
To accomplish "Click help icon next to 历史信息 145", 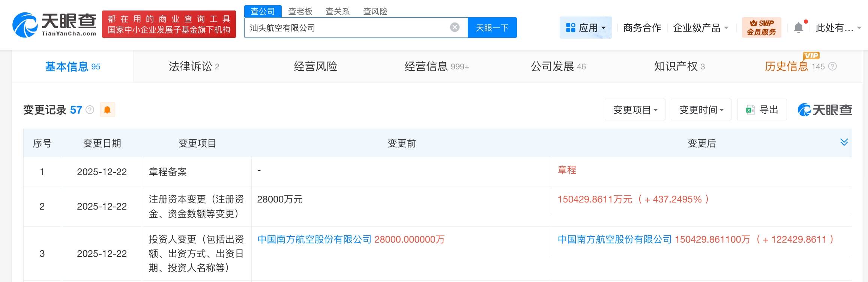I will tap(832, 67).
